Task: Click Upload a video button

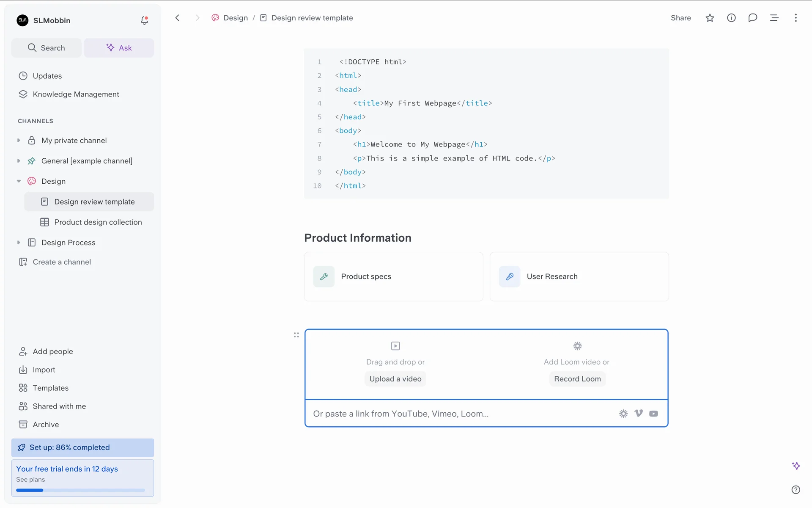Action: click(395, 379)
